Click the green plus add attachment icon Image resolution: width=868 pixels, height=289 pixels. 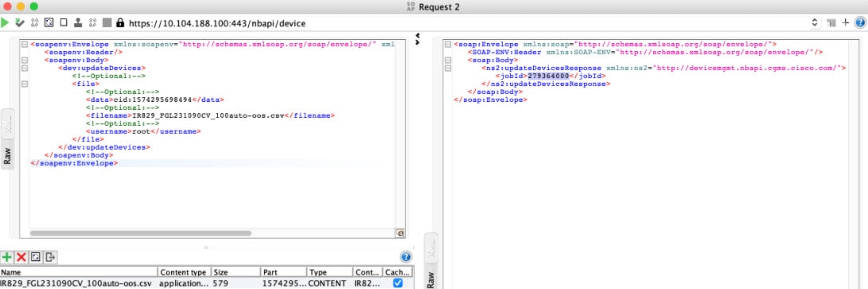click(7, 257)
